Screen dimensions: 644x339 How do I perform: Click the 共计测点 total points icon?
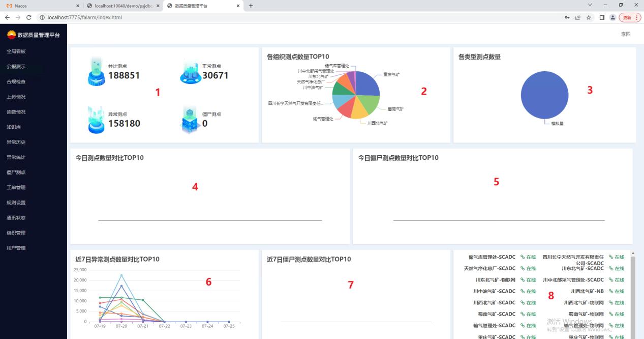(96, 72)
